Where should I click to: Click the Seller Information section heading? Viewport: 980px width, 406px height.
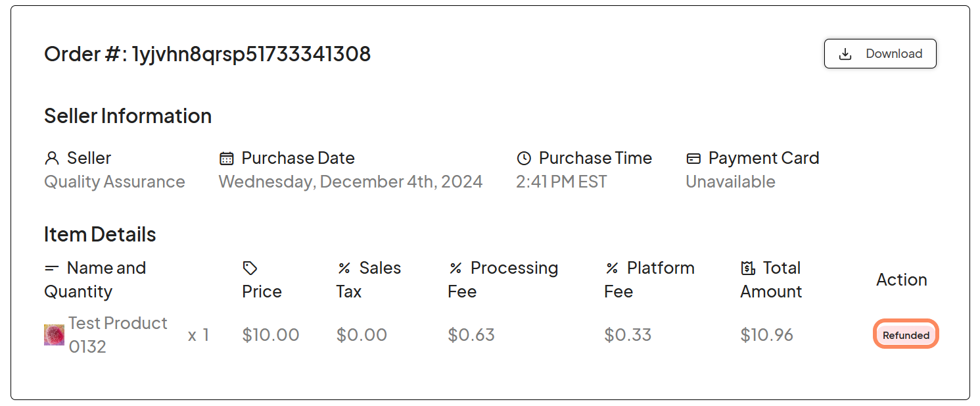coord(128,116)
